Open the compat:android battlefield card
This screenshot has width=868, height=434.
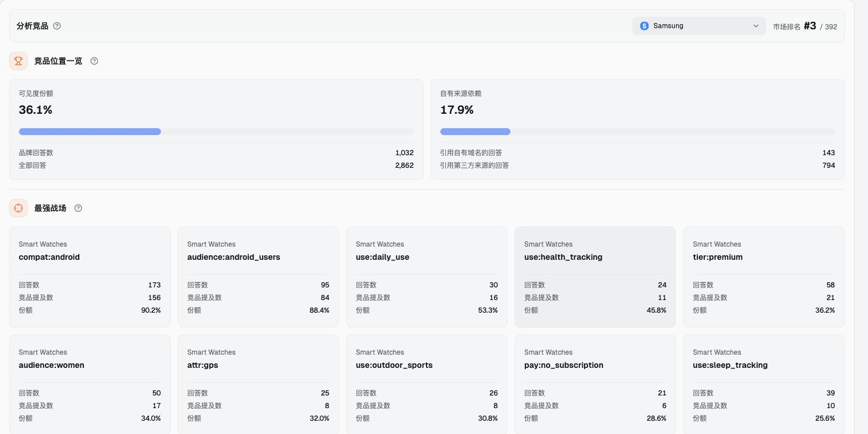(x=90, y=277)
